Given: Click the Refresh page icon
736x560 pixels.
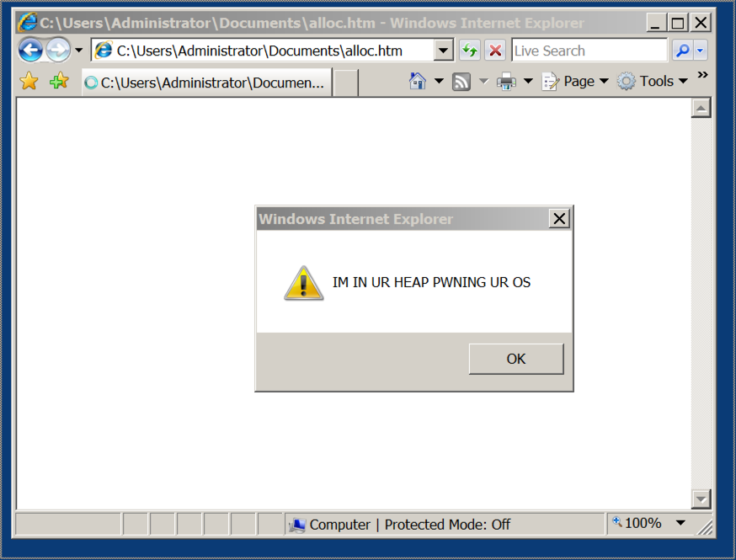Looking at the screenshot, I should [x=470, y=51].
